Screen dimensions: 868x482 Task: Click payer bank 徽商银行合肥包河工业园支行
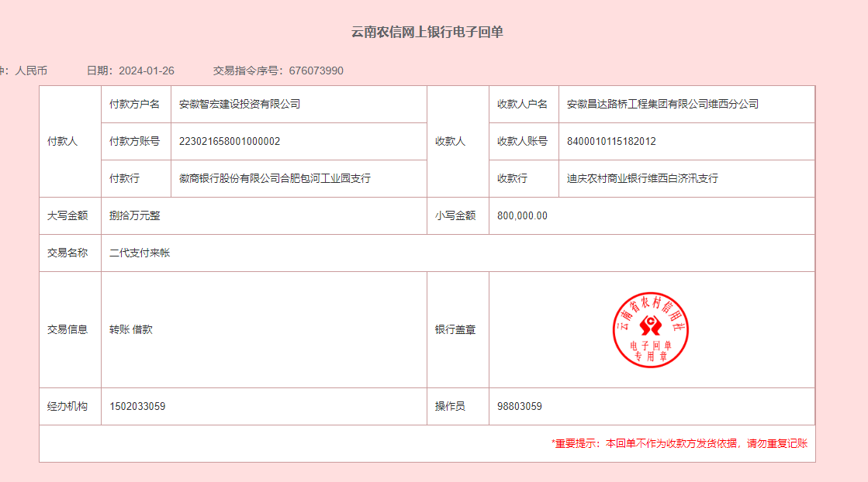coord(275,178)
